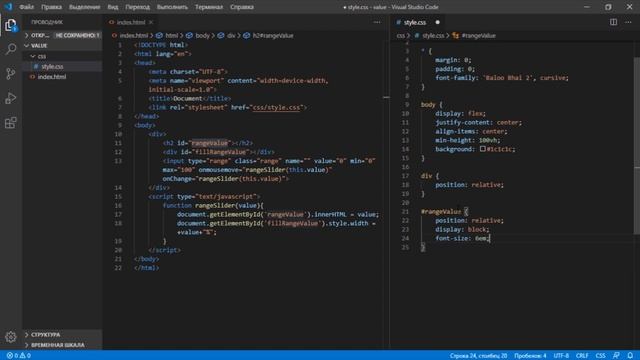Expand the Временная шкала panel
The height and width of the screenshot is (360, 640).
pyautogui.click(x=61, y=345)
